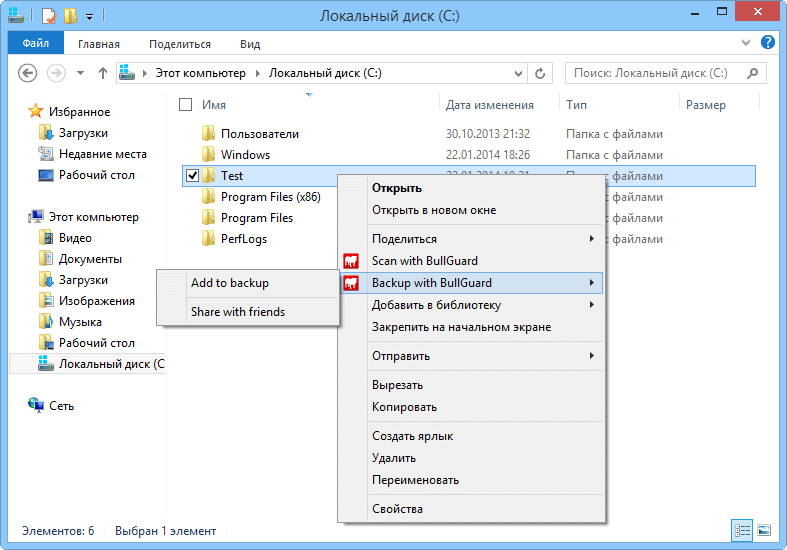Click the Музыка folder icon
This screenshot has width=787, height=550.
click(x=46, y=321)
